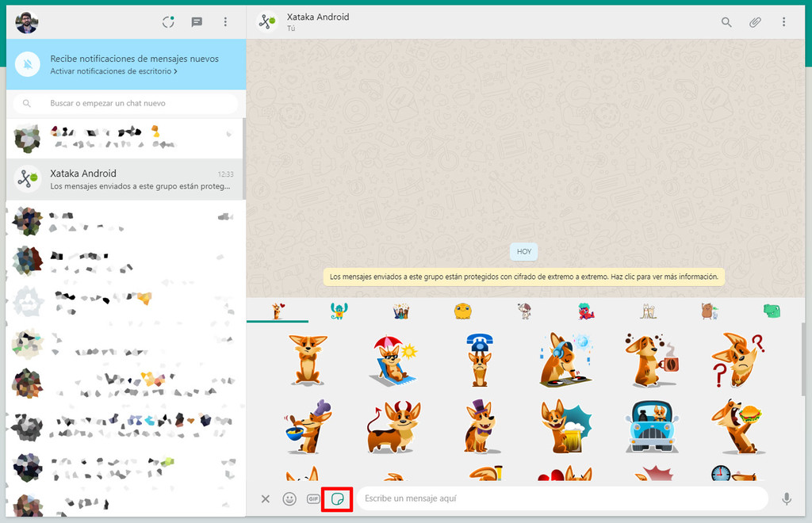
Task: Select the corgi sticker pack tab
Action: 278,311
